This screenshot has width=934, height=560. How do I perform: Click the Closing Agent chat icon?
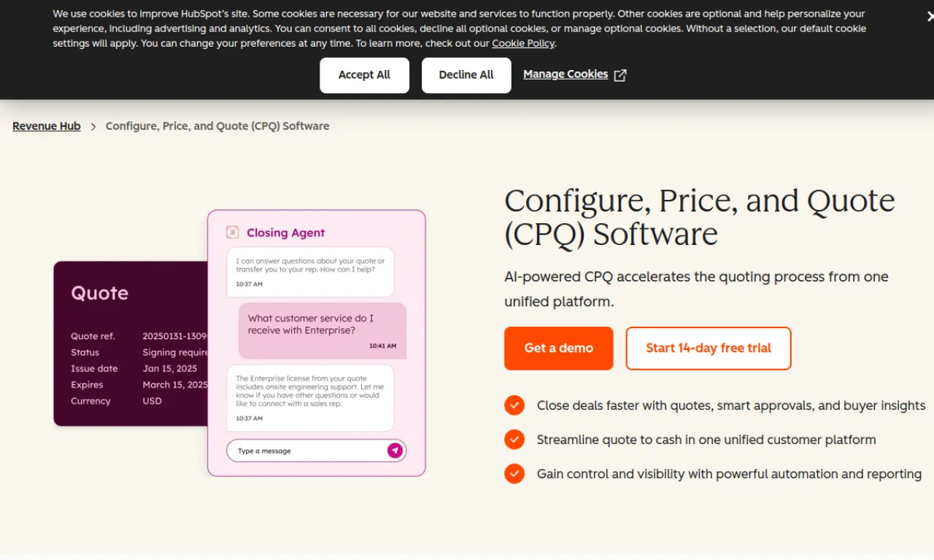point(233,233)
